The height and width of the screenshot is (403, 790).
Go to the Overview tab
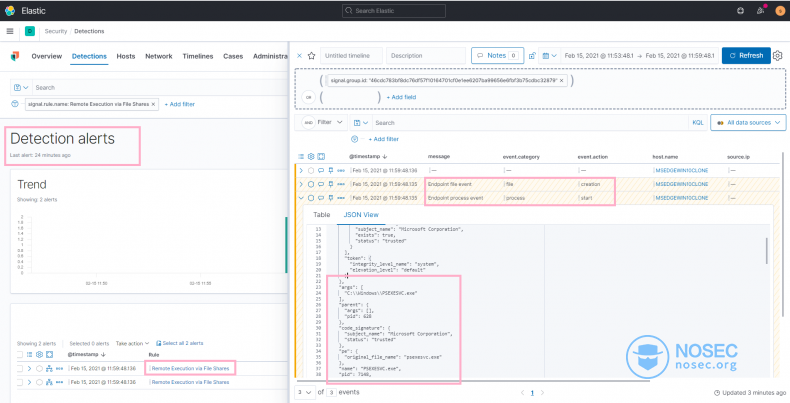(46, 56)
